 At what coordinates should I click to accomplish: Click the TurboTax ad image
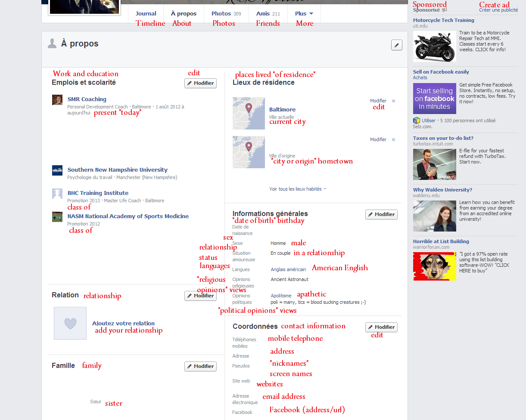point(435,164)
